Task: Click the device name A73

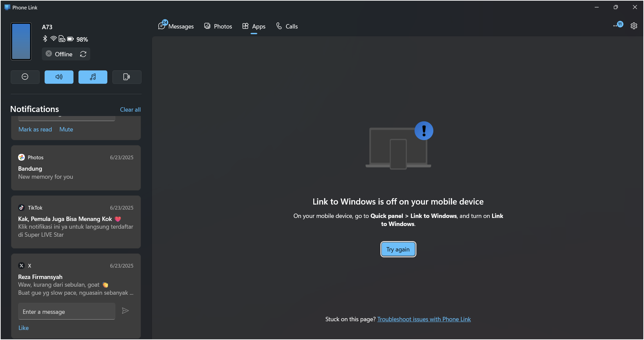Action: pos(47,27)
